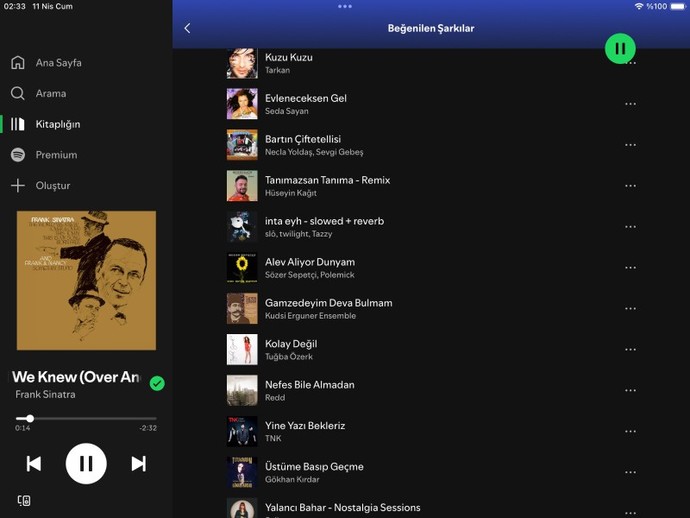Screen dimensions: 690x518
Task: Click the Kolay Değil cover thumbnail
Action: pos(242,349)
